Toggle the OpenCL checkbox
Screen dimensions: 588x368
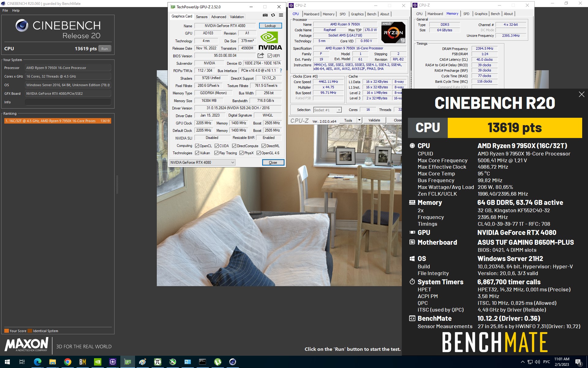click(197, 146)
